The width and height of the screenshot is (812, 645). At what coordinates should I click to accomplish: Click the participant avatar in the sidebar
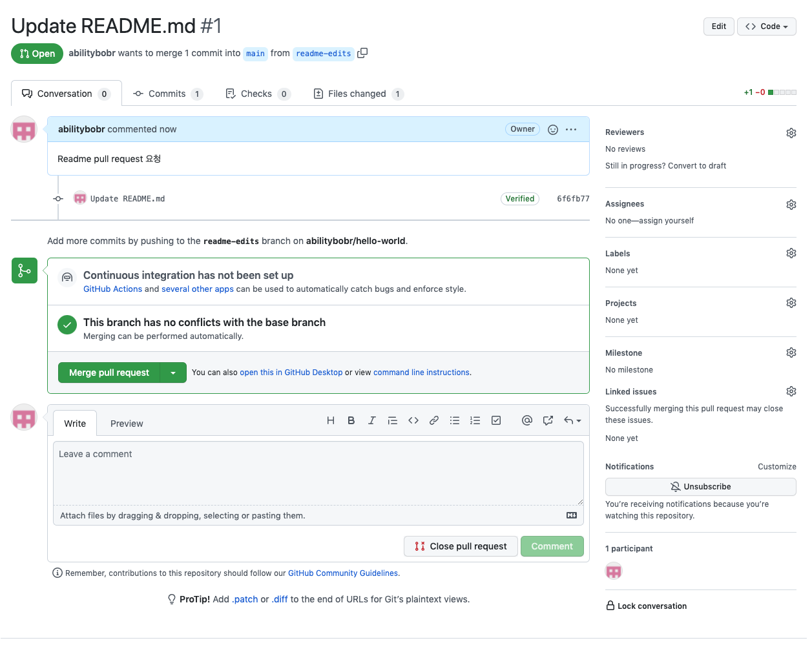pos(614,571)
